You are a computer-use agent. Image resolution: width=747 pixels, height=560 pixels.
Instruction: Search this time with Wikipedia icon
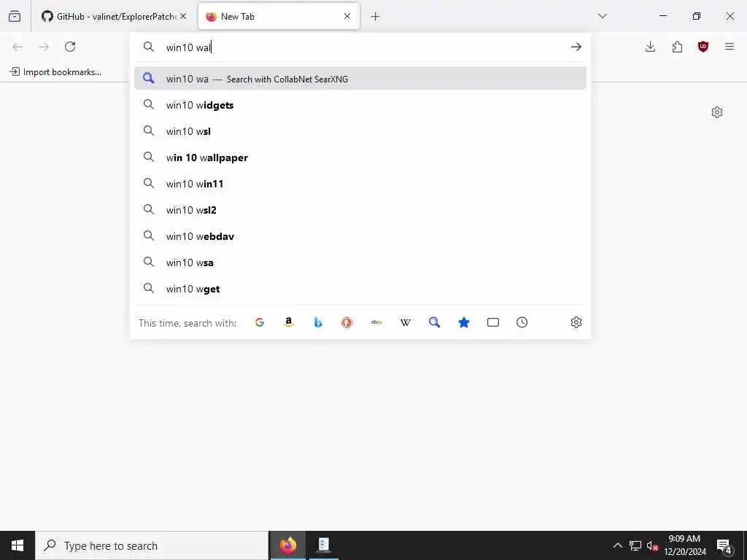pyautogui.click(x=406, y=322)
